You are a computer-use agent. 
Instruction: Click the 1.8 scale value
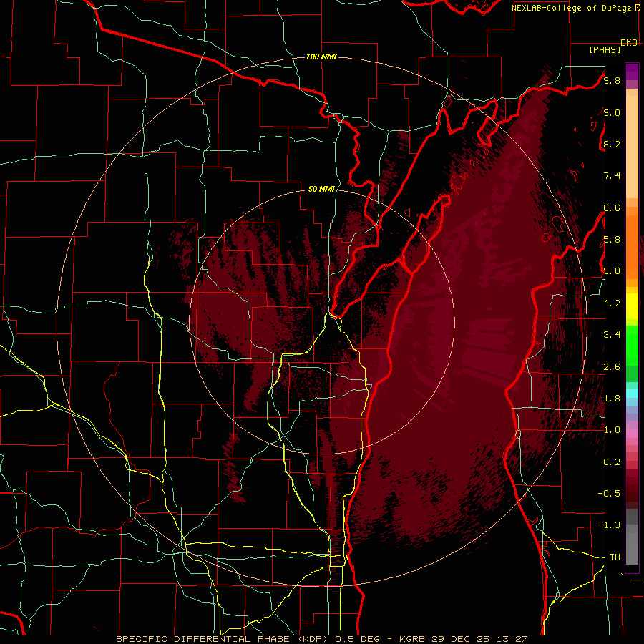(612, 399)
